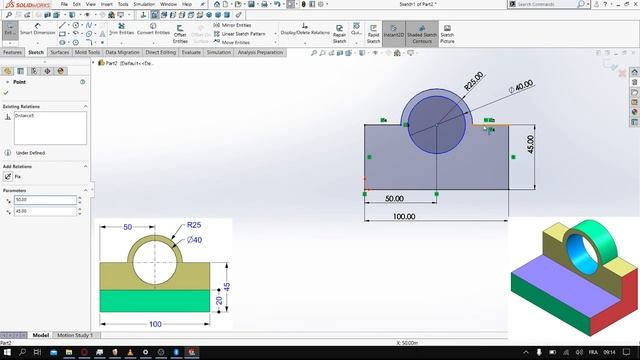
Task: Open the Tools menu
Action: tap(123, 4)
